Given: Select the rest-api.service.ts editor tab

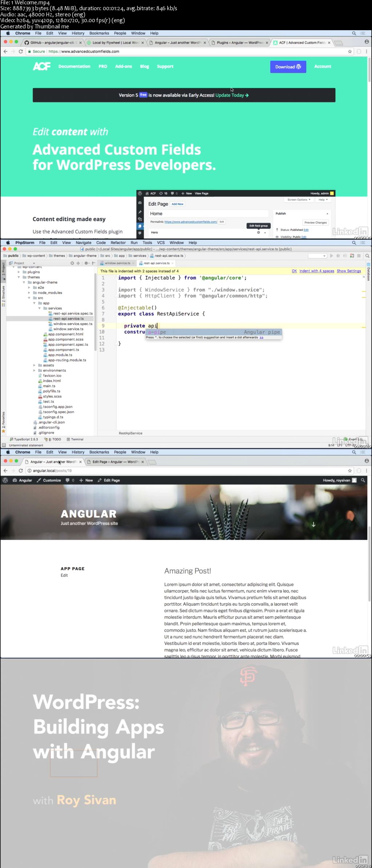Looking at the screenshot, I should pyautogui.click(x=157, y=263).
